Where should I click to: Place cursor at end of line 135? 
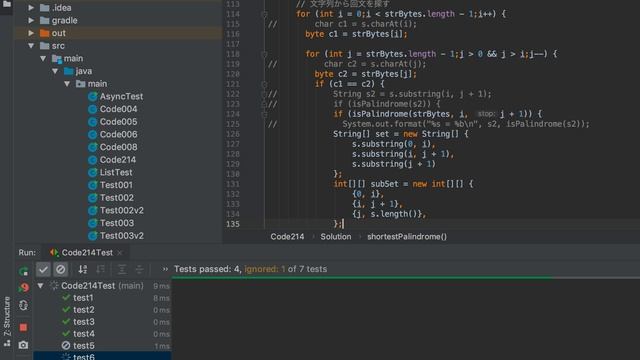tap(344, 224)
